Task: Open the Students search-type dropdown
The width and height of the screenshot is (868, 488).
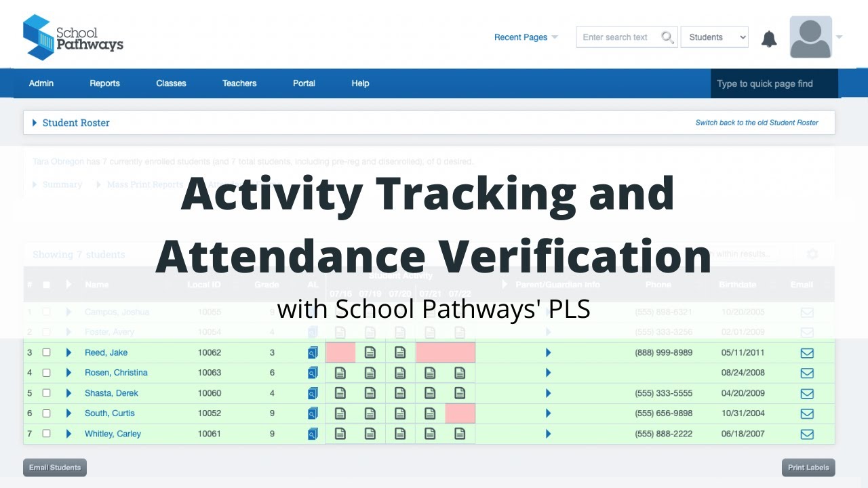Action: pyautogui.click(x=714, y=37)
